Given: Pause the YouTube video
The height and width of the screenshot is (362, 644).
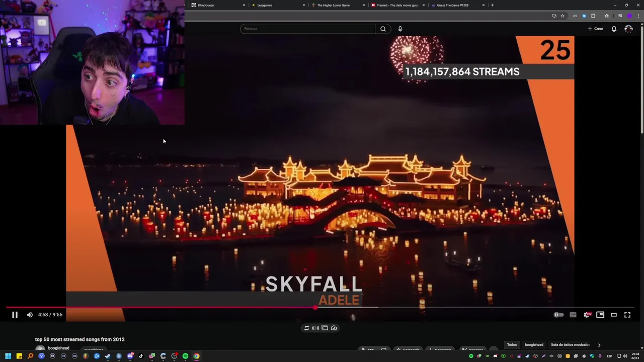Looking at the screenshot, I should [x=15, y=315].
